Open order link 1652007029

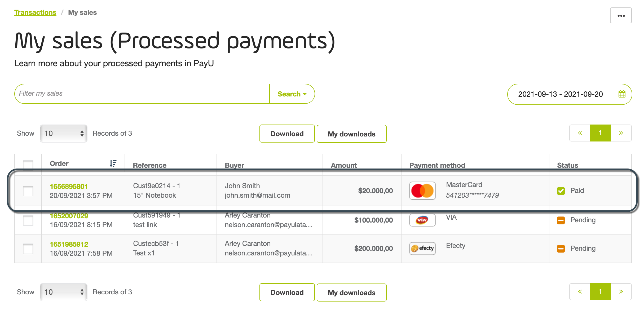click(x=69, y=216)
